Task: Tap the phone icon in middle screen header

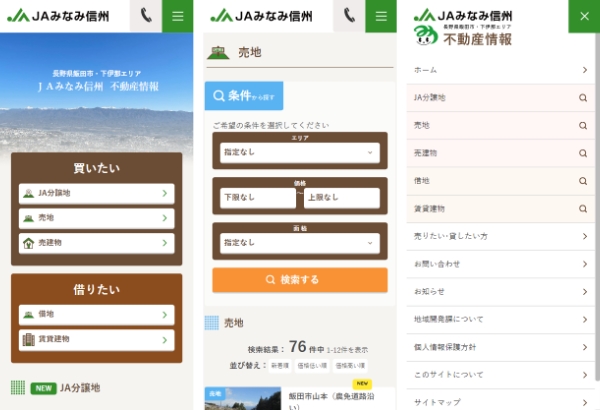Action: 349,16
